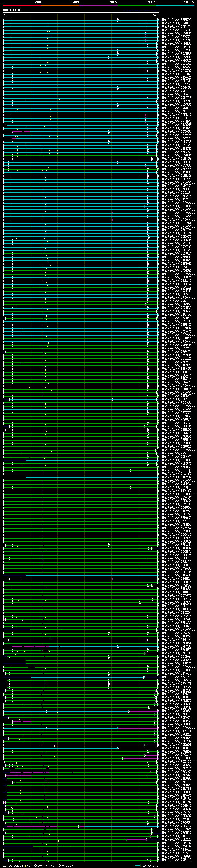Click the yellow large-gap triangle legend icon
Image resolution: width=197 pixels, height=868 pixels.
pyautogui.click(x=25, y=866)
